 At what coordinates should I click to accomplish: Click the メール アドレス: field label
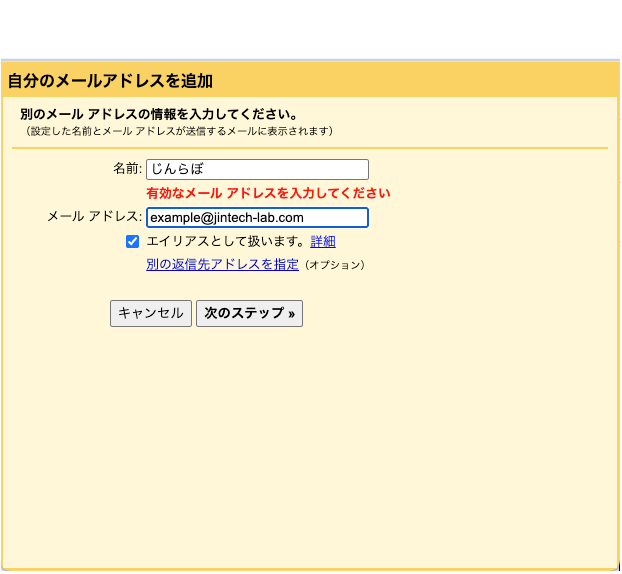94,217
